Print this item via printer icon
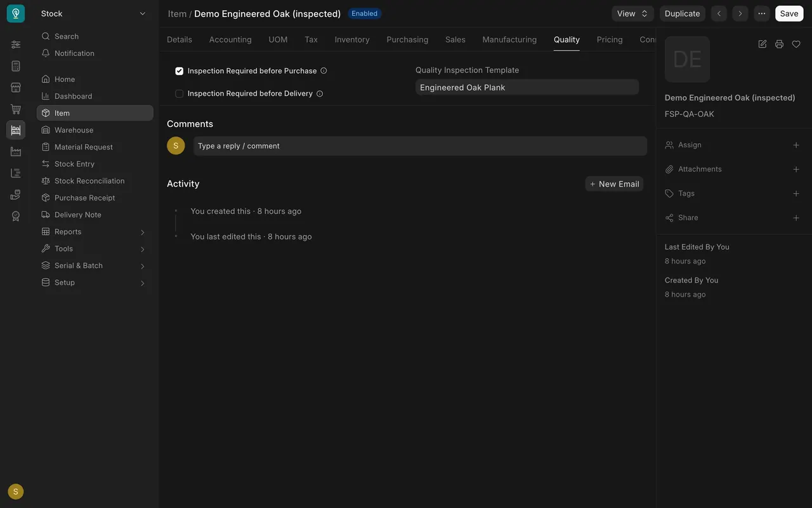 point(779,44)
